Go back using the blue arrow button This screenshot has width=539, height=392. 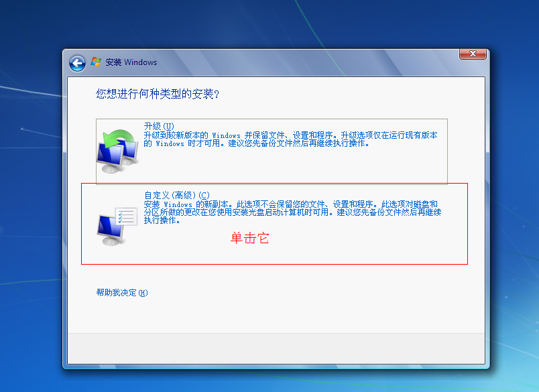77,63
